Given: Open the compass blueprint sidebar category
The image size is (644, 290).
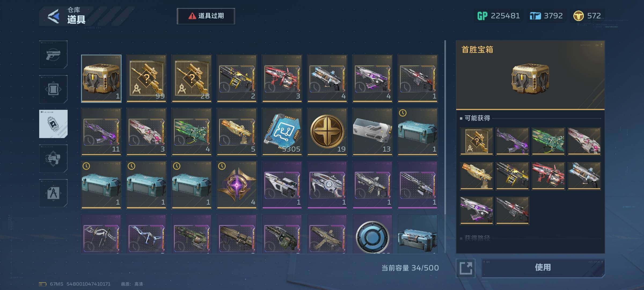Looking at the screenshot, I should pyautogui.click(x=53, y=193).
